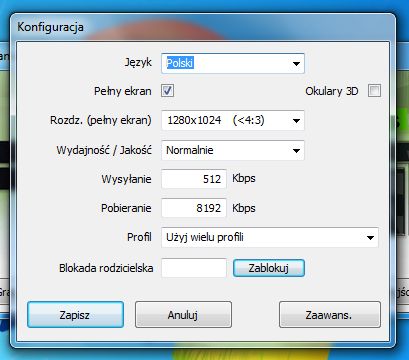This screenshot has height=360, width=409.
Task: Save settings with the Zapisz button
Action: (x=75, y=315)
